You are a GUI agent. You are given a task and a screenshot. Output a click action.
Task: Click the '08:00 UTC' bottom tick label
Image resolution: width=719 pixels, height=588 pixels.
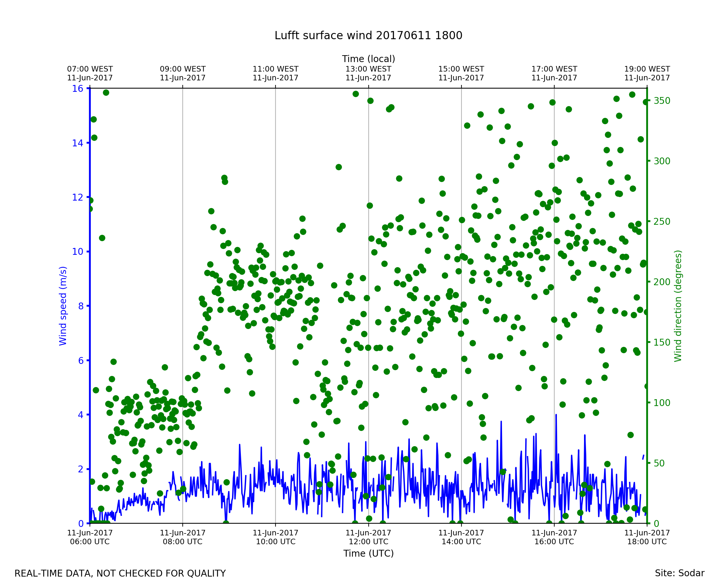point(183,542)
